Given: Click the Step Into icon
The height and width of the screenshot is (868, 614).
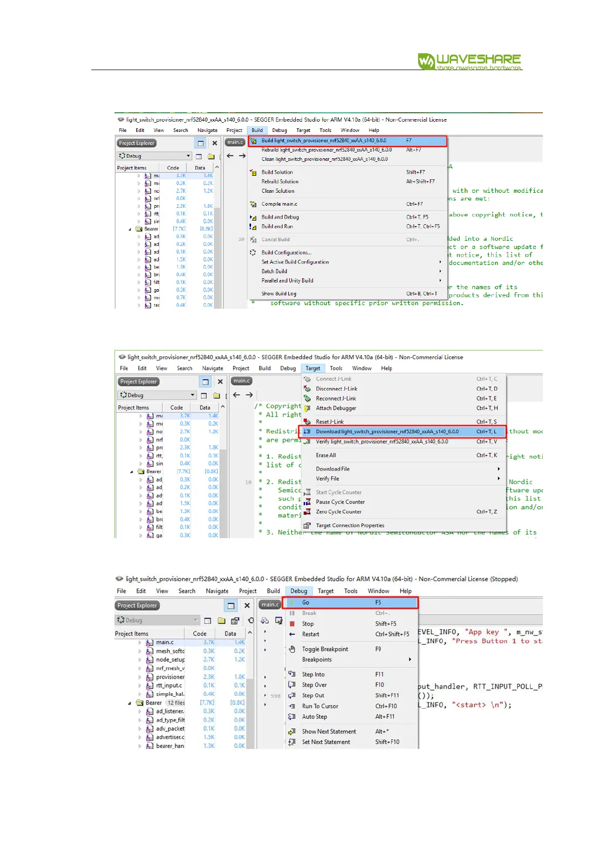Looking at the screenshot, I should (292, 675).
